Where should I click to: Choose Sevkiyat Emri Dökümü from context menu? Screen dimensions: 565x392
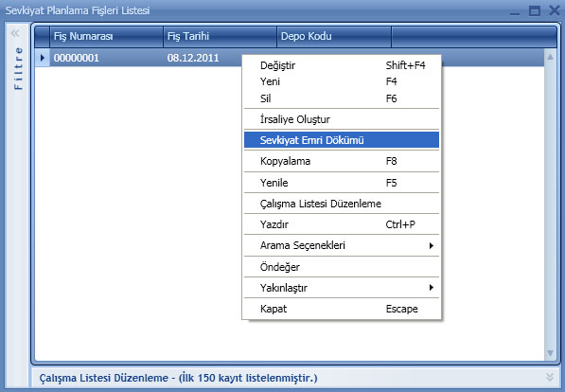point(342,140)
